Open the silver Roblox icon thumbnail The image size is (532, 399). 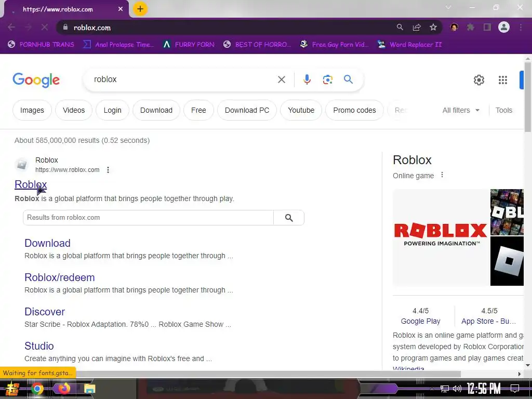point(507,261)
